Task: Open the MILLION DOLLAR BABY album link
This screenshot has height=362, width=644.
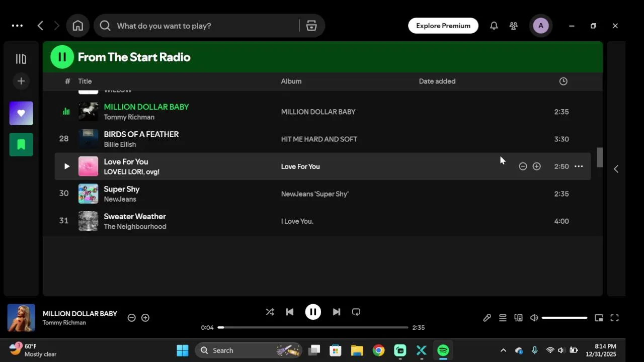Action: (318, 112)
